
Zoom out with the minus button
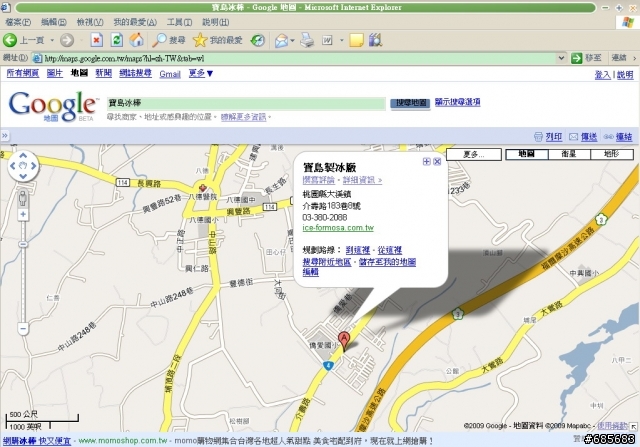[x=23, y=328]
